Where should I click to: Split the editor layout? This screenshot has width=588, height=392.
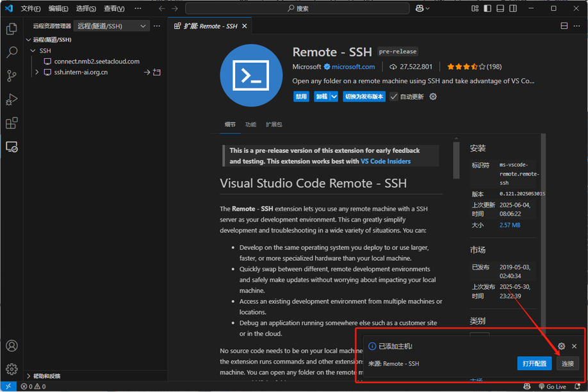coord(564,26)
